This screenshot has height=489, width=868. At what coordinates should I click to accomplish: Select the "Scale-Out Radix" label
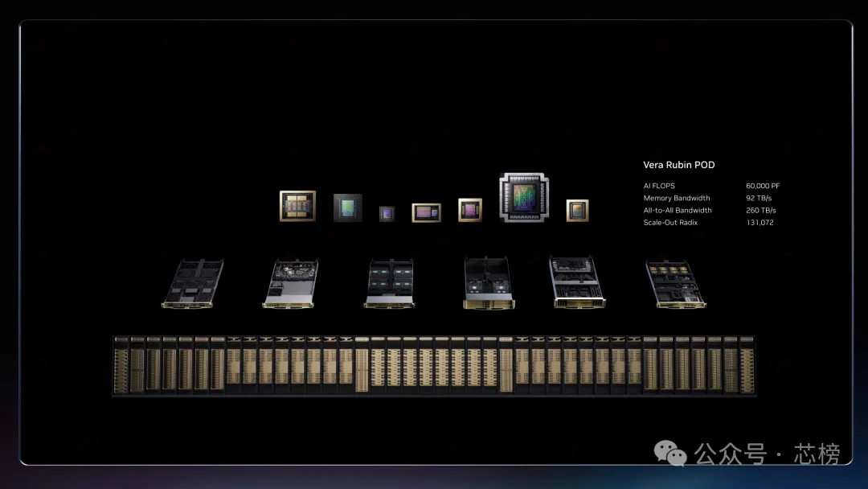(x=670, y=223)
